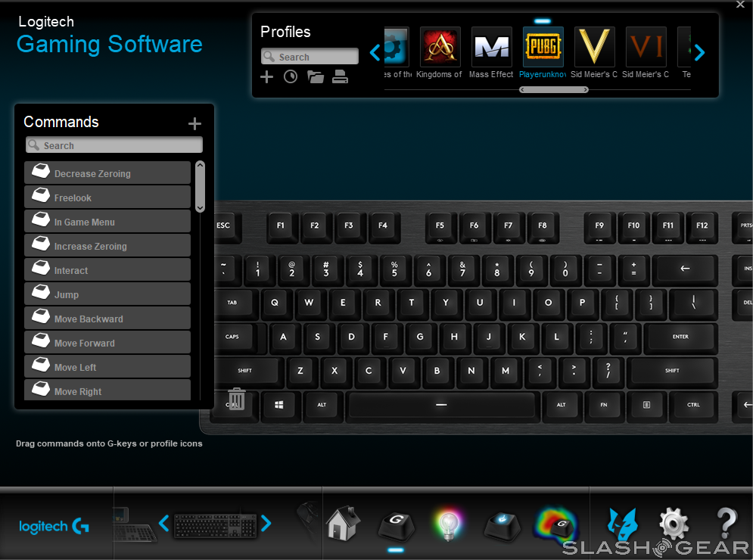Click the commands search field

pos(114,145)
